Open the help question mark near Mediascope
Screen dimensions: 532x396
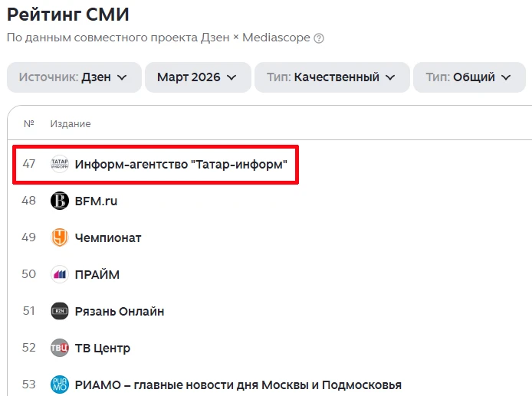[x=319, y=38]
